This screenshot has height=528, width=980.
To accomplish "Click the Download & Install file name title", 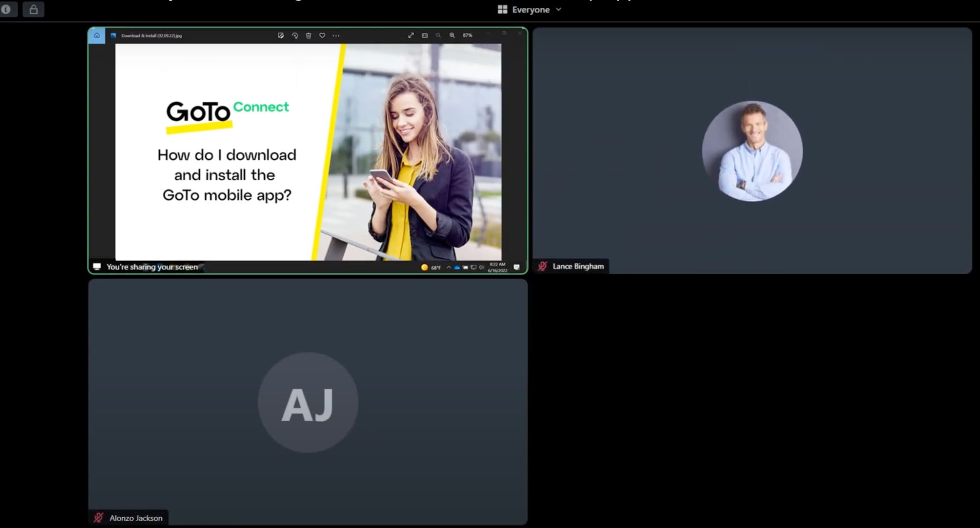I will [x=151, y=36].
